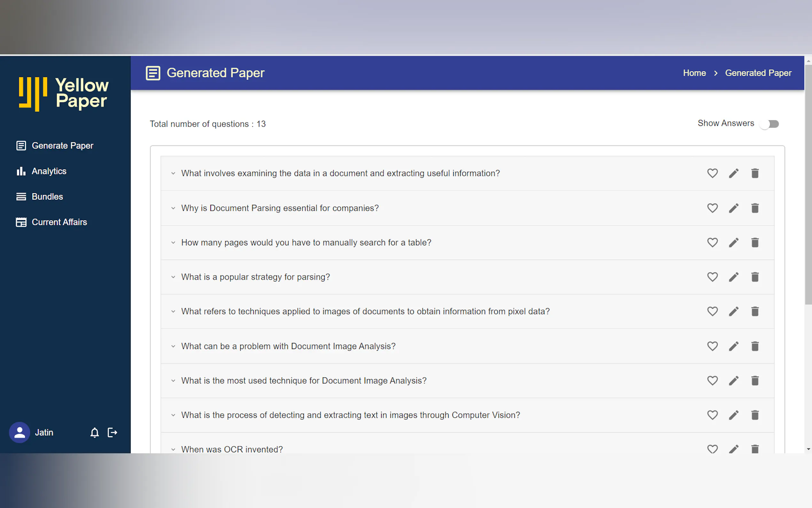Go to Bundles page
This screenshot has width=812, height=508.
tap(47, 196)
